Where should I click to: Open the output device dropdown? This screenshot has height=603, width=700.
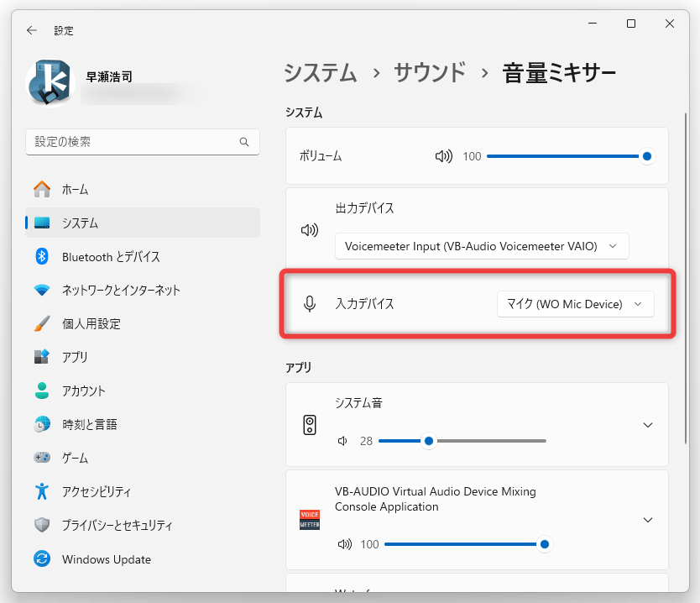[x=482, y=246]
